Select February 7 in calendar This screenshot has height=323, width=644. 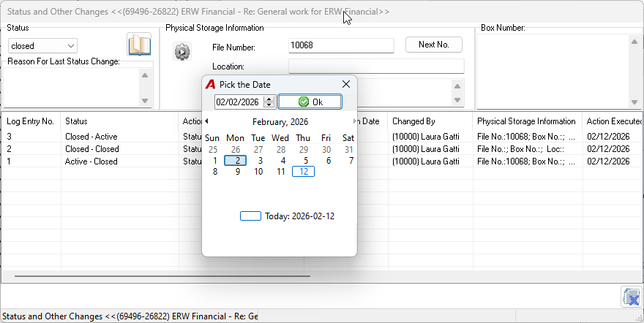(348, 161)
